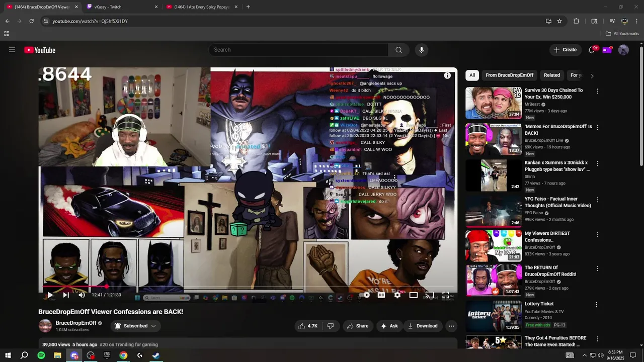Screen dimensions: 644x362
Task: Select the Related filter chip
Action: click(552, 75)
